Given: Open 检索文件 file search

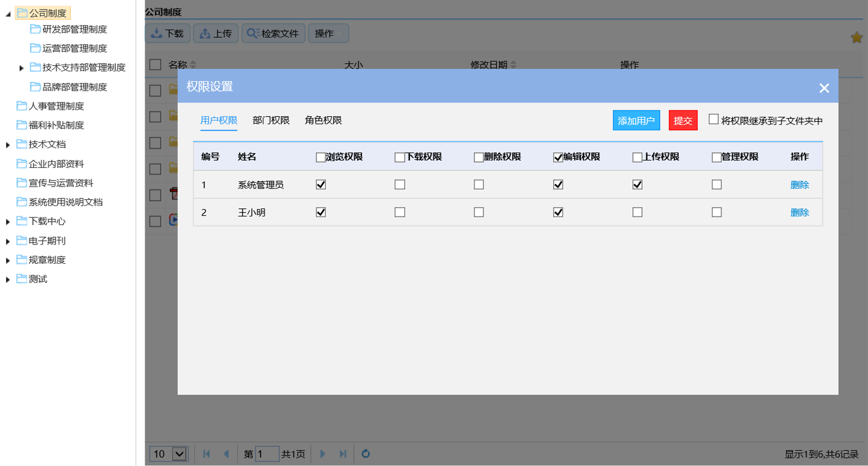Looking at the screenshot, I should pos(273,33).
